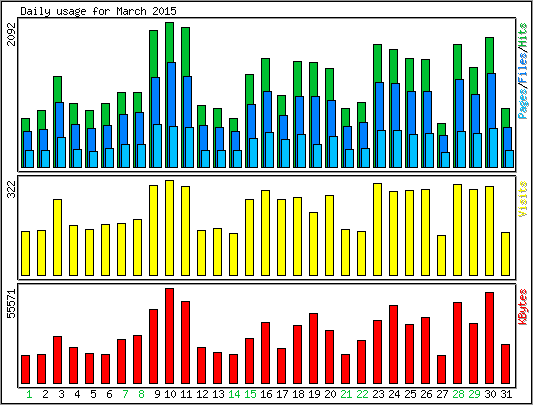533x405 pixels.
Task: Select day label '12' on the x-axis
Action: point(202,394)
